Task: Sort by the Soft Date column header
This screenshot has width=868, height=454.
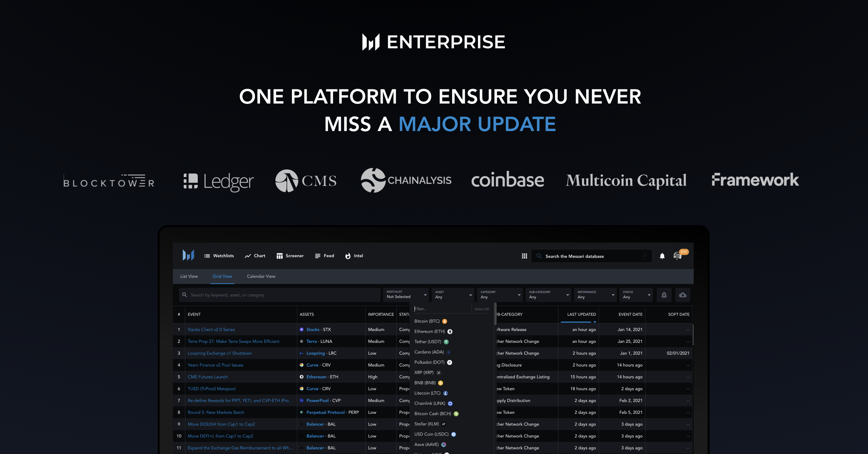Action: (x=678, y=314)
